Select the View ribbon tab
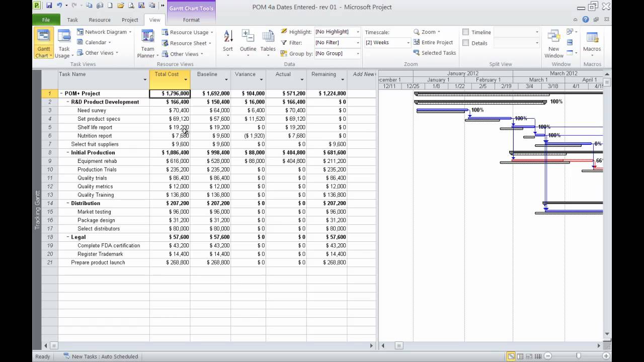This screenshot has height=362, width=644. pos(154,20)
